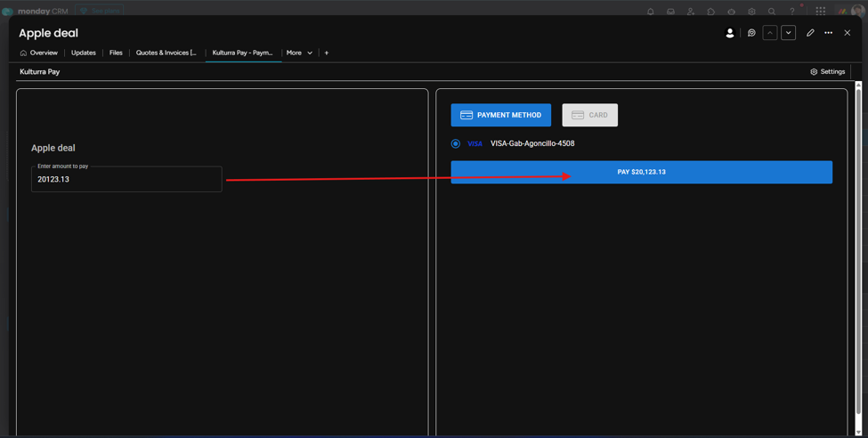The width and height of the screenshot is (868, 438).
Task: Click the vertical scrollbar on the right
Action: [x=858, y=249]
